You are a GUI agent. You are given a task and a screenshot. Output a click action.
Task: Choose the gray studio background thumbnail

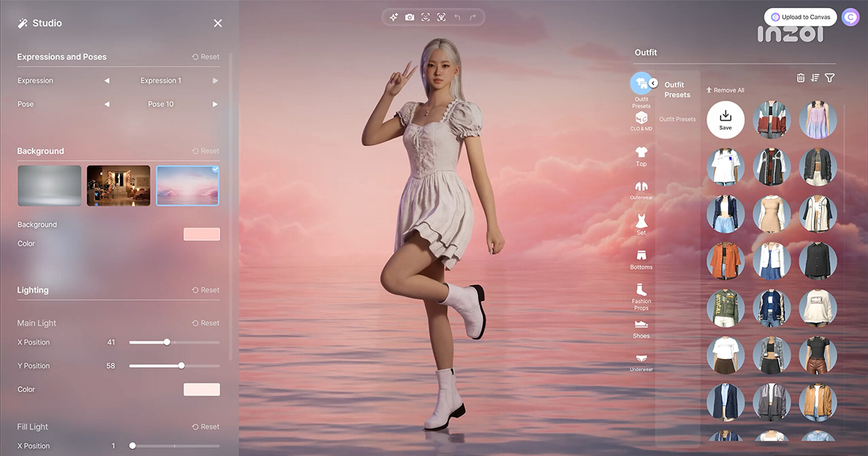[49, 185]
